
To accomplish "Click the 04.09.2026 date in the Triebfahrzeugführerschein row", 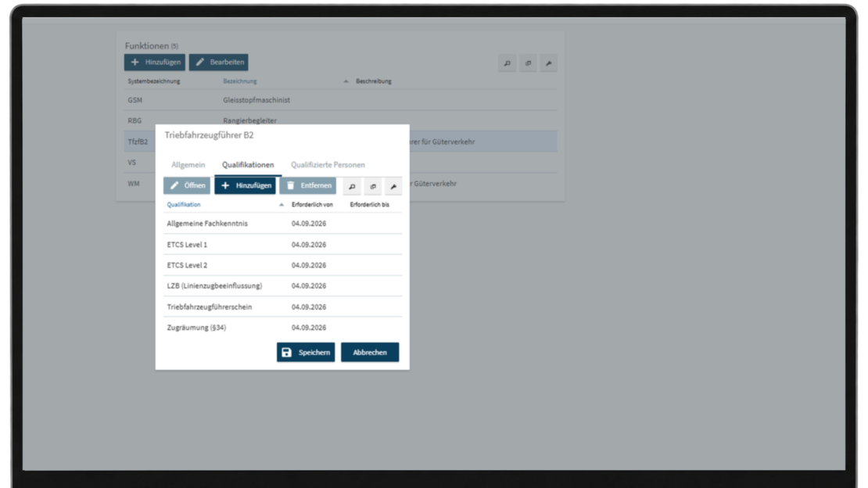I will (309, 307).
